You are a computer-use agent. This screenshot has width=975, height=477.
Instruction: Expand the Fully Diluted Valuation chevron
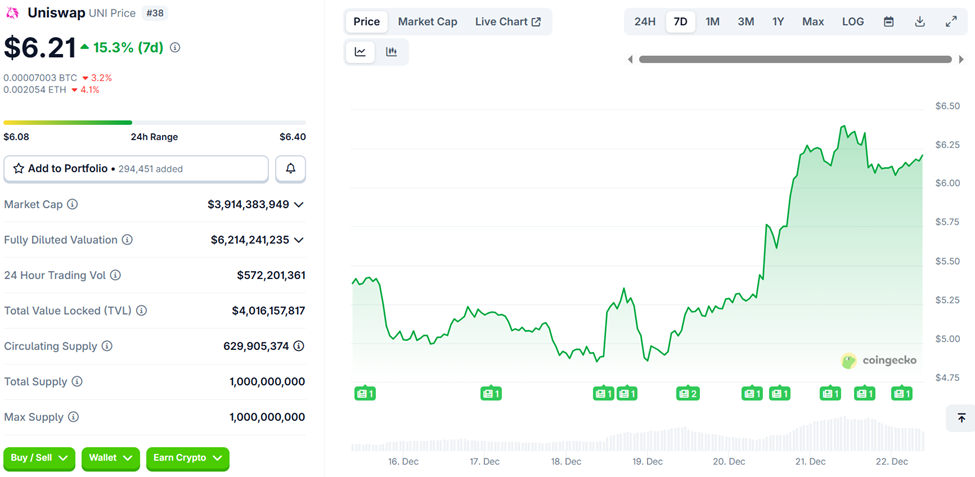pyautogui.click(x=299, y=240)
